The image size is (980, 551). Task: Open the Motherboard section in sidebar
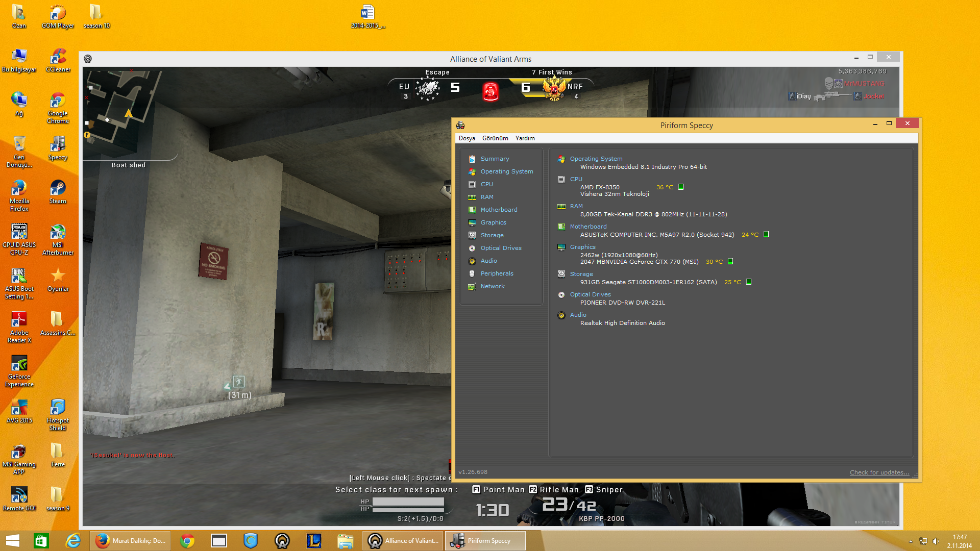pos(498,210)
